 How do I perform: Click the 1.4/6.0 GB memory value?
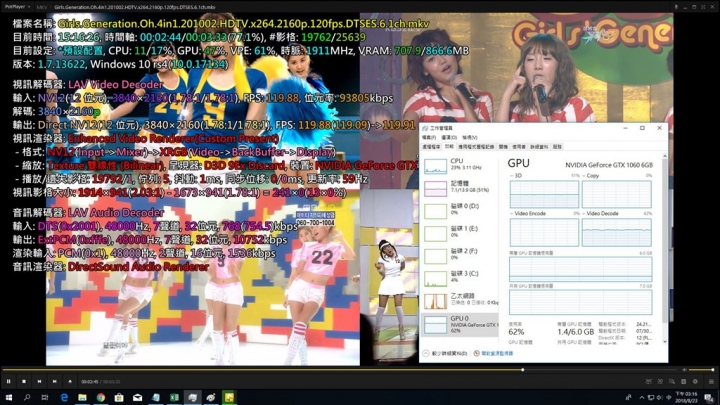(x=575, y=332)
